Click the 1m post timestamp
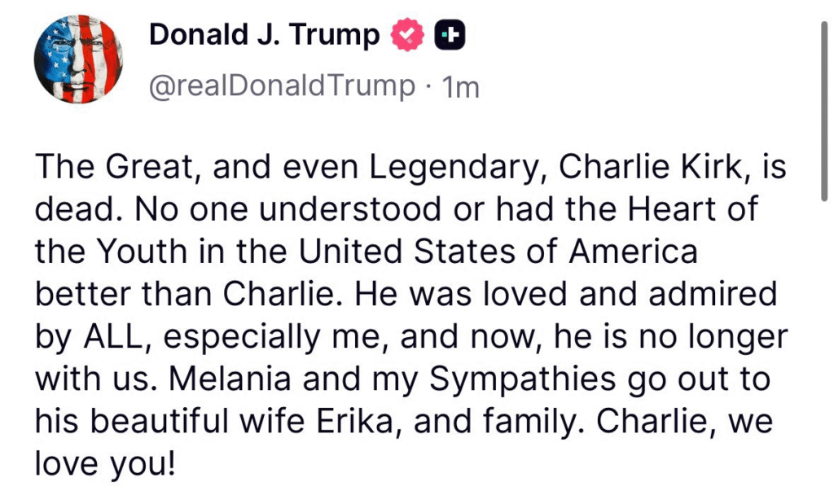 (459, 86)
